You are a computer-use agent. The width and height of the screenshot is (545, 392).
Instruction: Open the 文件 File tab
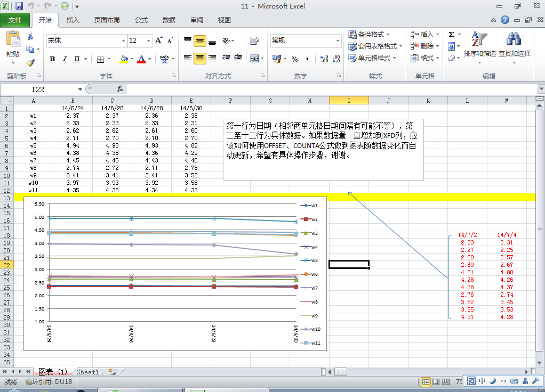(15, 20)
